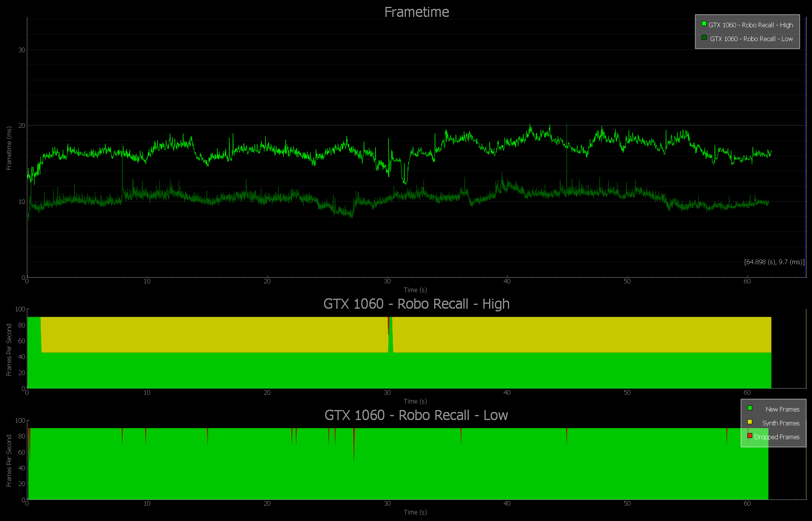Click the green New Frames legend swatch
The image size is (812, 521).
[x=750, y=408]
